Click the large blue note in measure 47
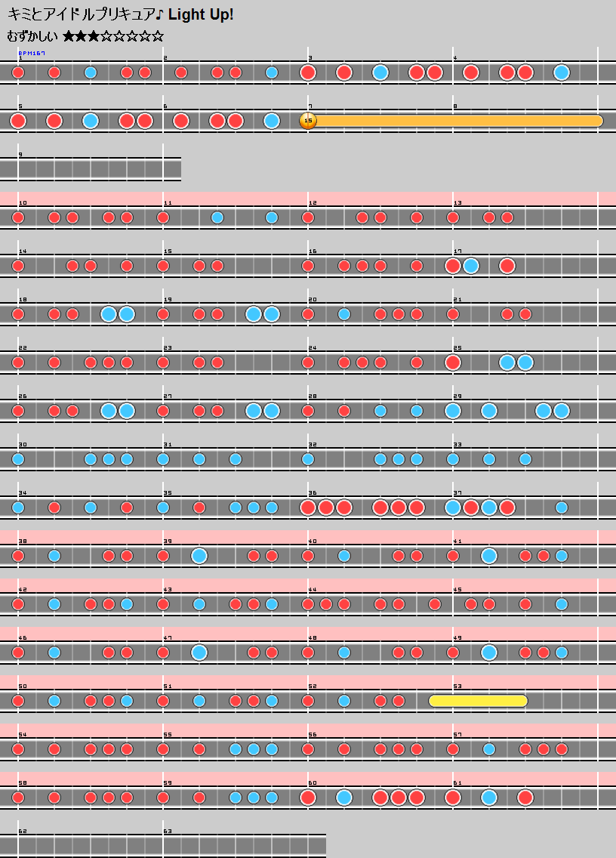The image size is (616, 858). pyautogui.click(x=199, y=653)
